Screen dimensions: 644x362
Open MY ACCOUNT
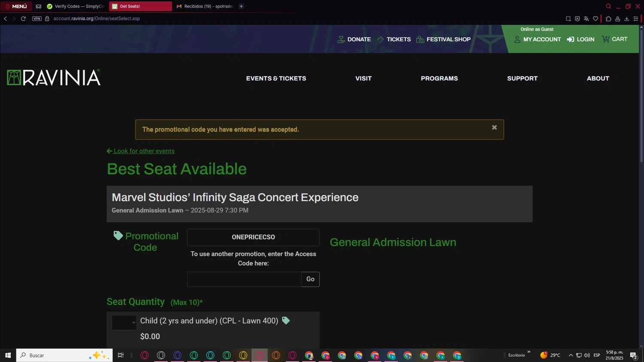(538, 39)
